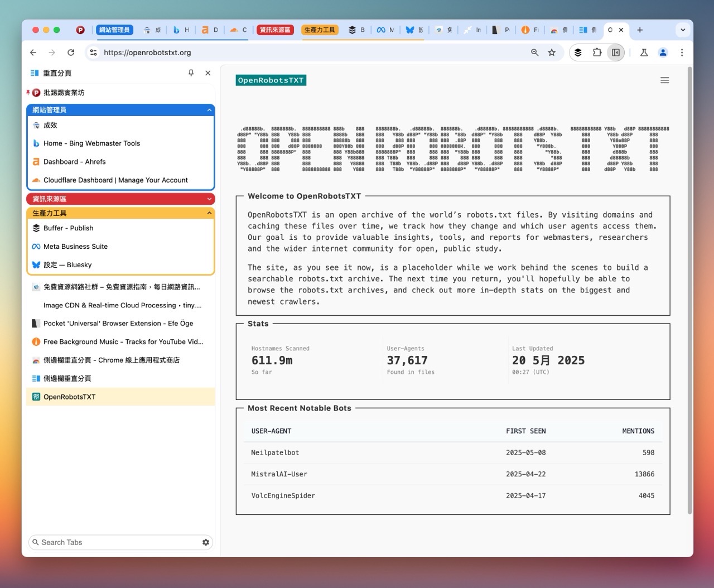Select OpenRobotsTXT entry in side panel

120,397
